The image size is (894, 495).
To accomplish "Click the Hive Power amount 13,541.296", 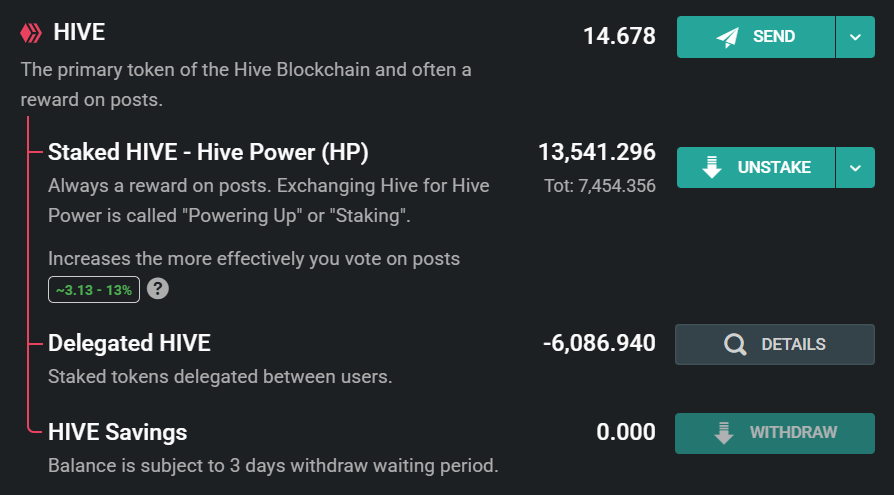I will pos(597,153).
